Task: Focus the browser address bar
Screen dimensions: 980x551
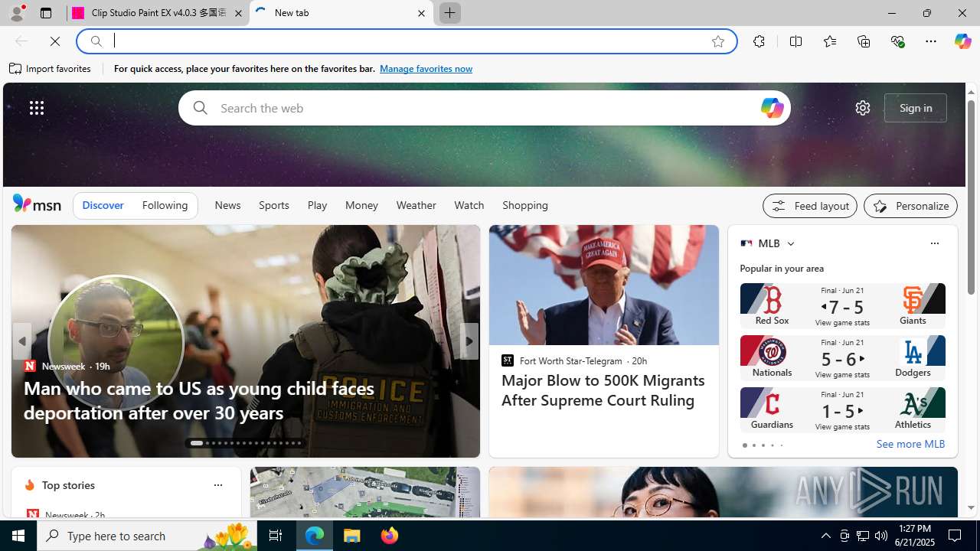Action: click(406, 41)
